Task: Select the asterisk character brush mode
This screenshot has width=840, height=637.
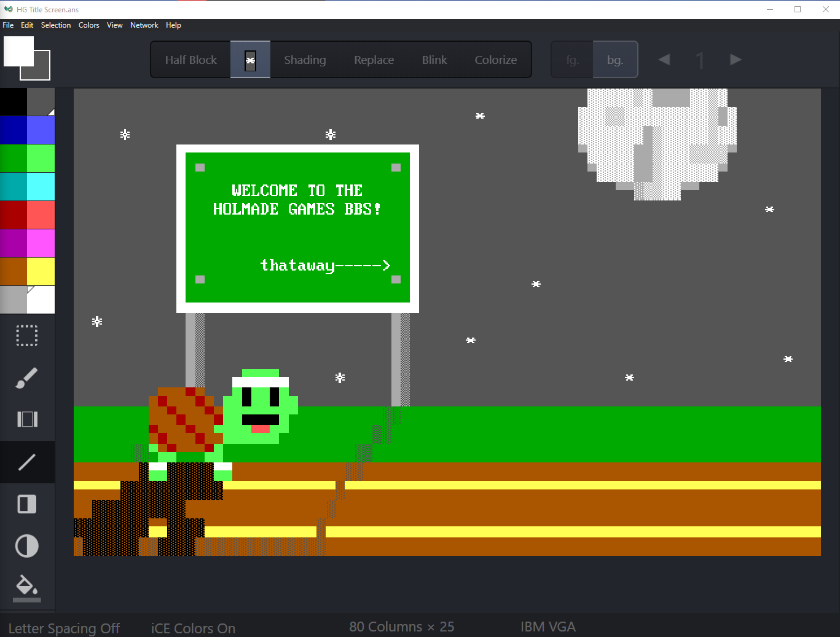Action: 250,60
